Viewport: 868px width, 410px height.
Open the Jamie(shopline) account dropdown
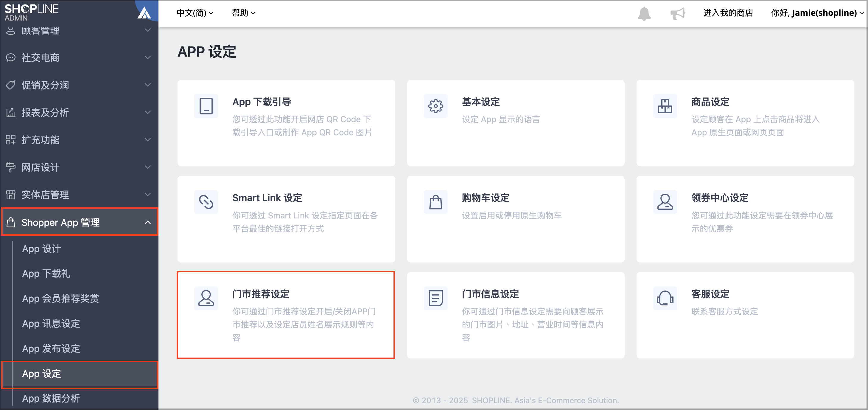click(x=818, y=13)
